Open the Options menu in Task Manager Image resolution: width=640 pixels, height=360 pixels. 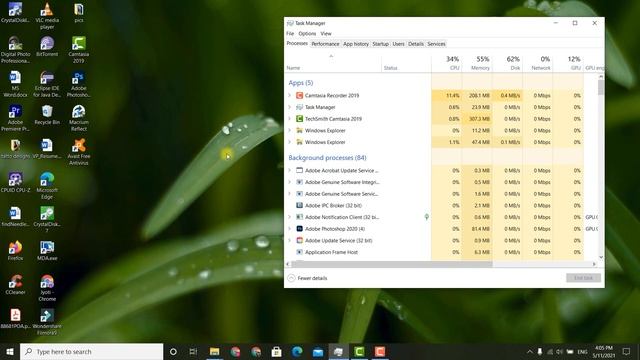307,33
